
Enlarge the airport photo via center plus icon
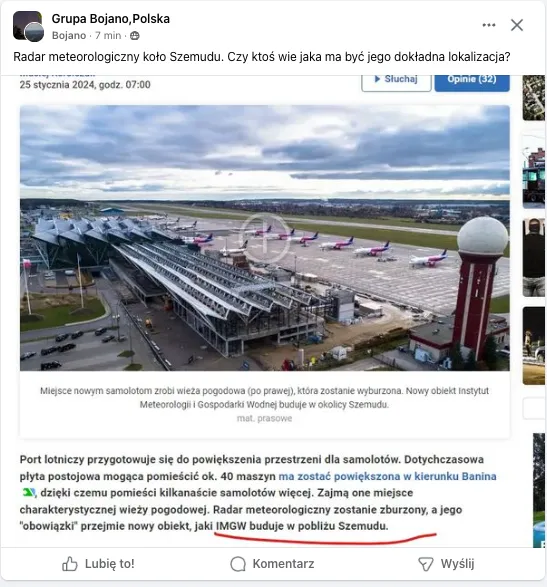pyautogui.click(x=265, y=238)
